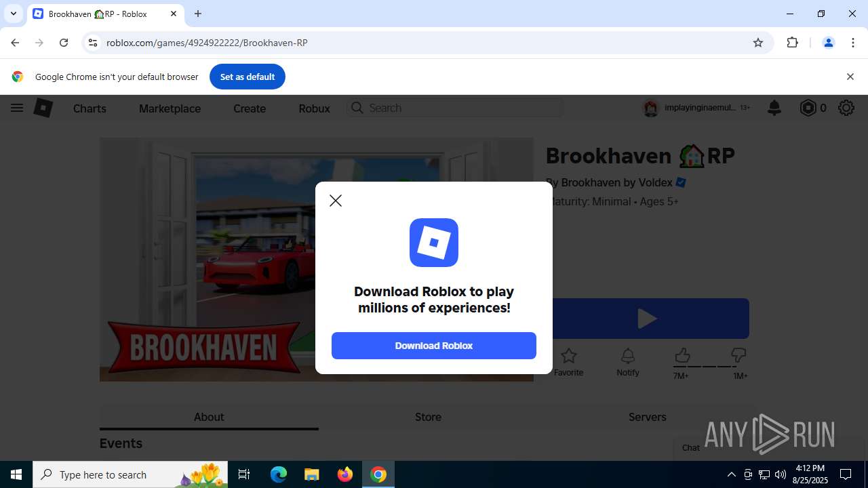
Task: Open the clock showing 4:12 PM
Action: pyautogui.click(x=810, y=474)
